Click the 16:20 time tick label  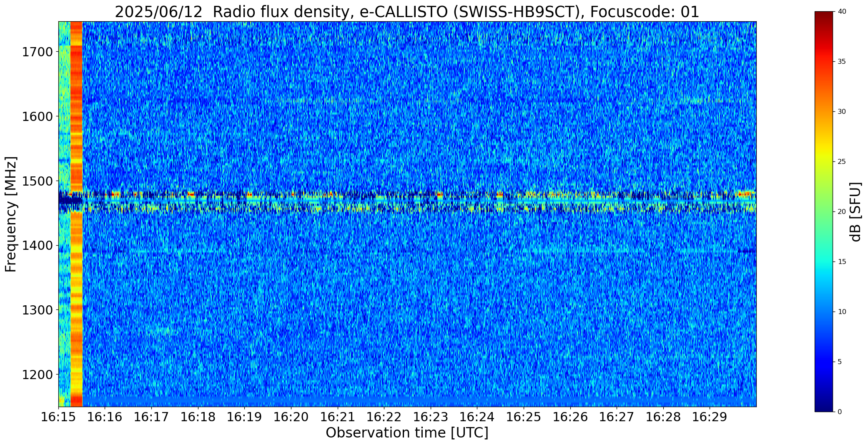pyautogui.click(x=291, y=417)
